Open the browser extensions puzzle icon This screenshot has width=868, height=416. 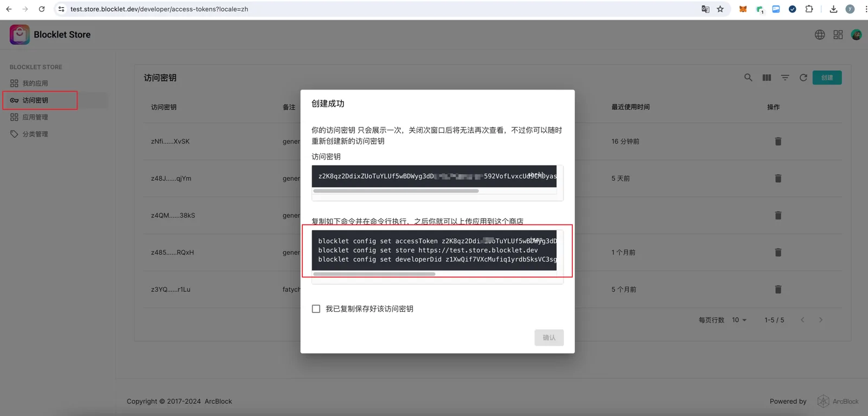[809, 9]
